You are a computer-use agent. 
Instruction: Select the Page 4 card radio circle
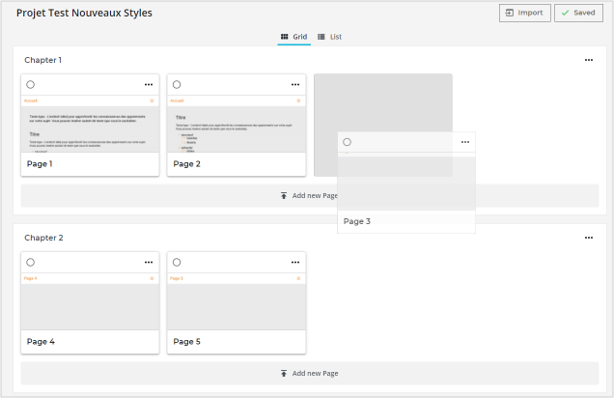pyautogui.click(x=31, y=262)
